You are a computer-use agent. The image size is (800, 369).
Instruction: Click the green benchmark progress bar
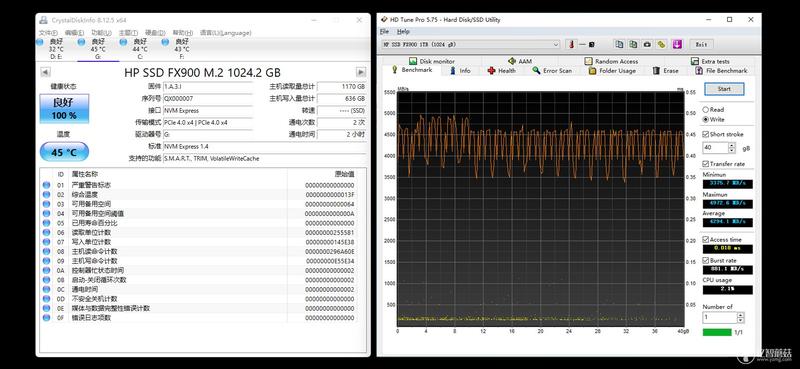point(717,332)
